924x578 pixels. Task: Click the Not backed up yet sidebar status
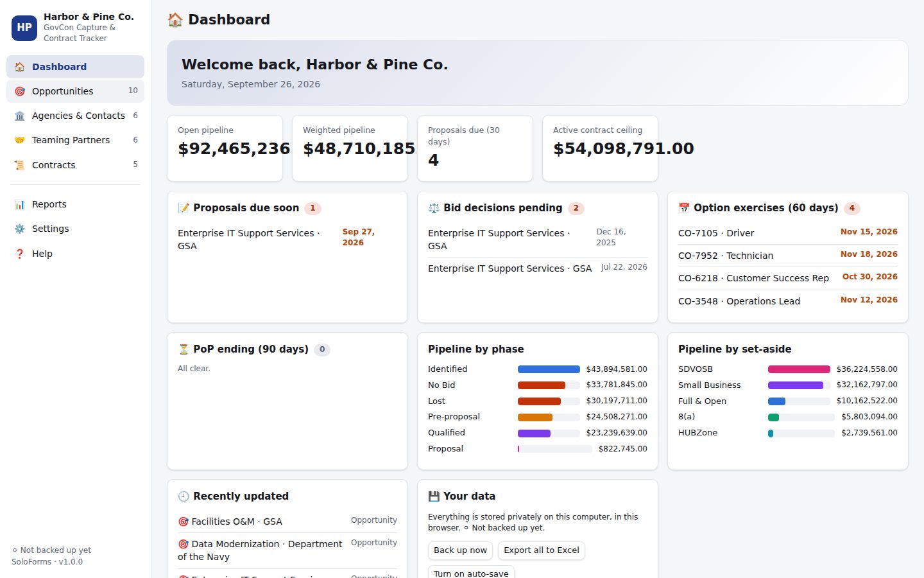click(x=51, y=550)
